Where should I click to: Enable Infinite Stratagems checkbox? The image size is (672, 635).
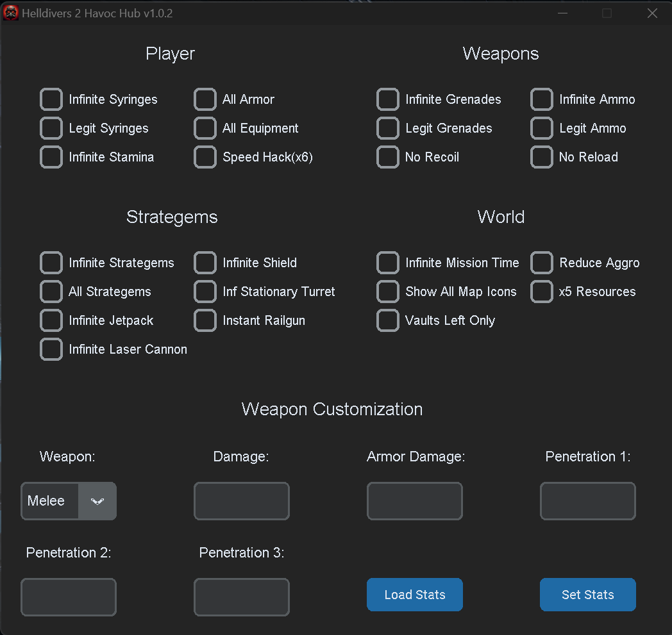tap(51, 263)
